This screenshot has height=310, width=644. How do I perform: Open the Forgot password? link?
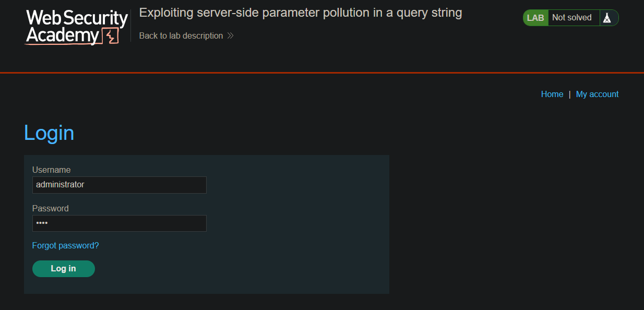click(66, 245)
